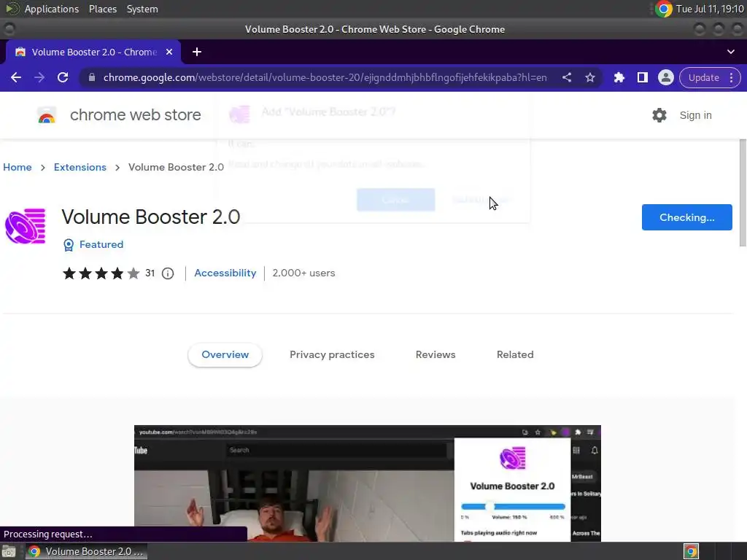Click the padlock site info icon
Viewport: 747px width, 560px height.
point(92,77)
